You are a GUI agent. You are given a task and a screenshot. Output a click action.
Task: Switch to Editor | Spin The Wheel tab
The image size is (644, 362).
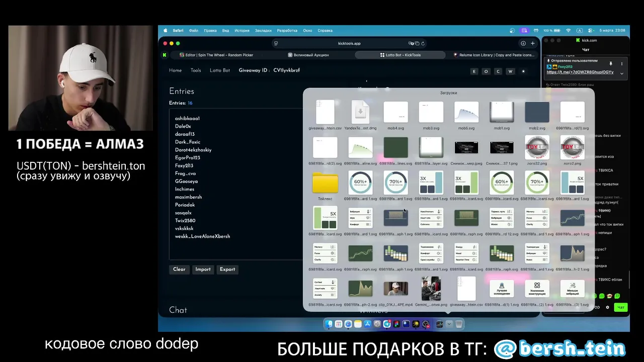click(x=216, y=55)
